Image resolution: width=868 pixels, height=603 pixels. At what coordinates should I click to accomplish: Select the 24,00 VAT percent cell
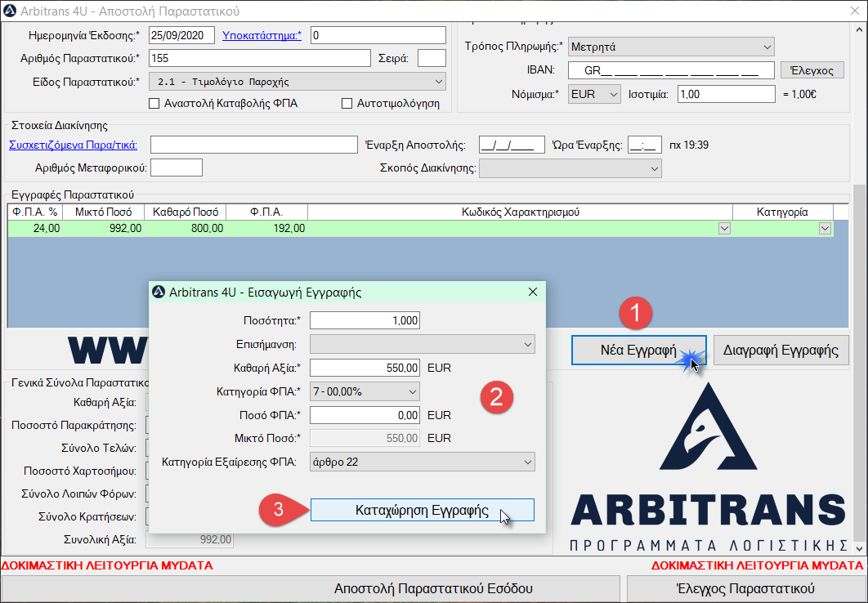click(35, 229)
